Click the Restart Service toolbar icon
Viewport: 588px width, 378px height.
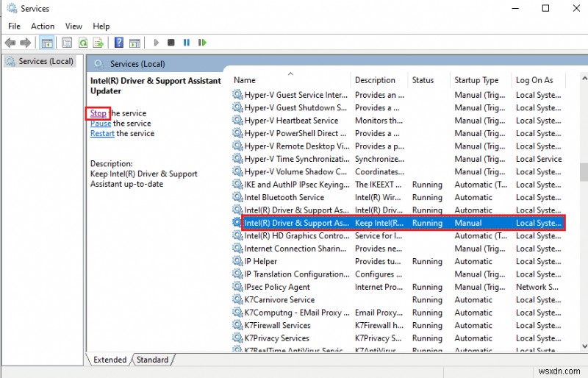tap(203, 43)
